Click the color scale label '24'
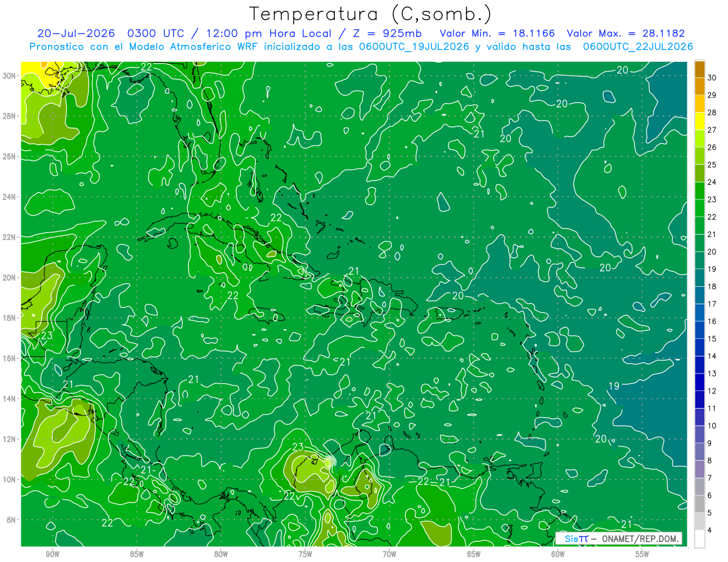The image size is (728, 562). point(712,182)
